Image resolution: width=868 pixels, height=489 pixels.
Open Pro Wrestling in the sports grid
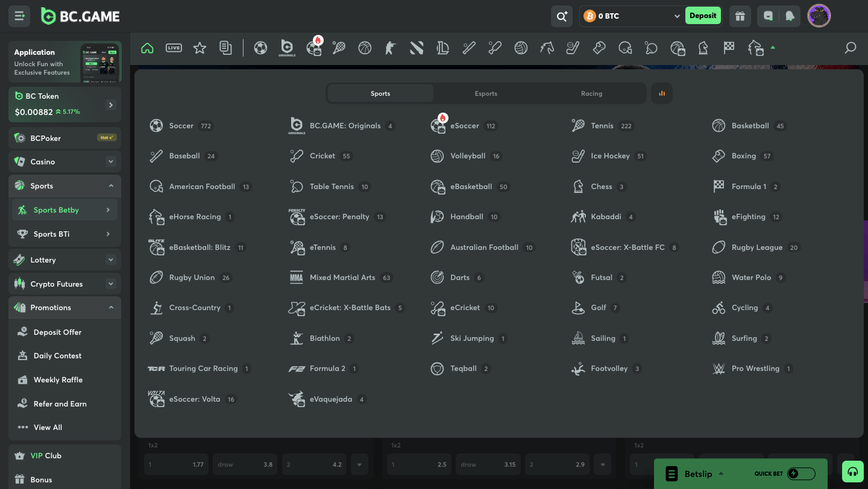tap(753, 369)
